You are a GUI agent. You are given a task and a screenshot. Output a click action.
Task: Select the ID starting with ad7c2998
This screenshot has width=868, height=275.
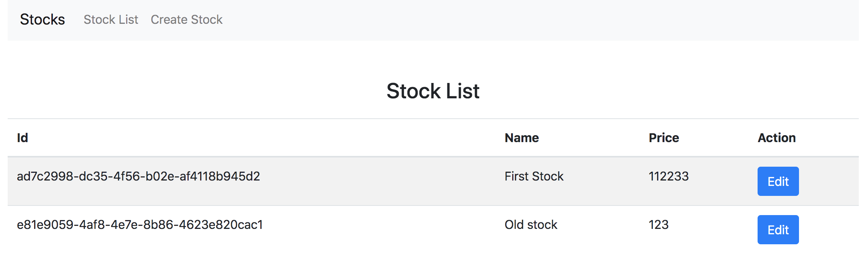[138, 176]
